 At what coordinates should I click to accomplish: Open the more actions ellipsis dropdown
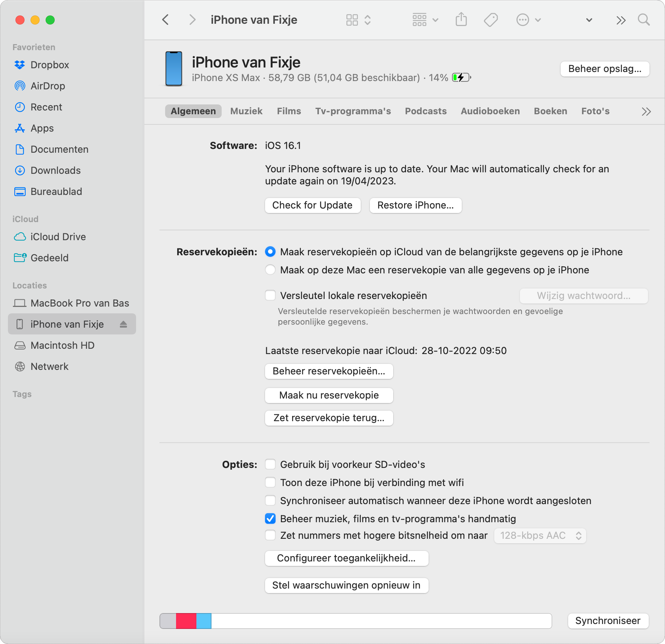[x=529, y=20]
